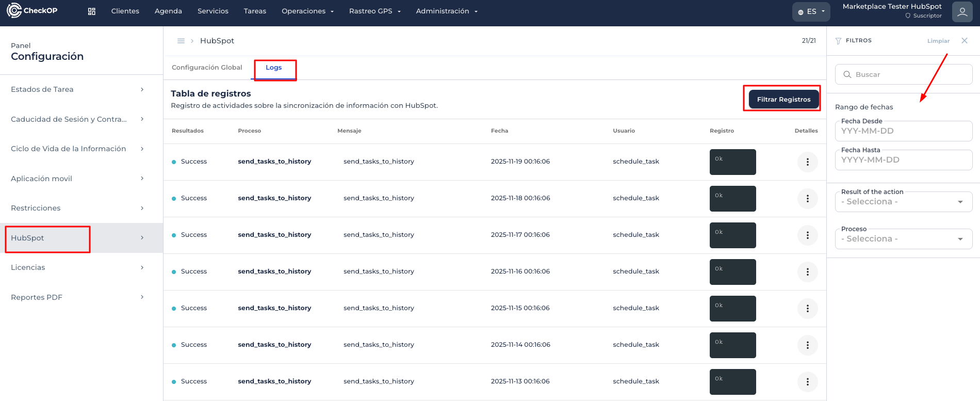Click the Fecha Desde date field
Viewport: 980px width, 401px height.
[903, 131]
